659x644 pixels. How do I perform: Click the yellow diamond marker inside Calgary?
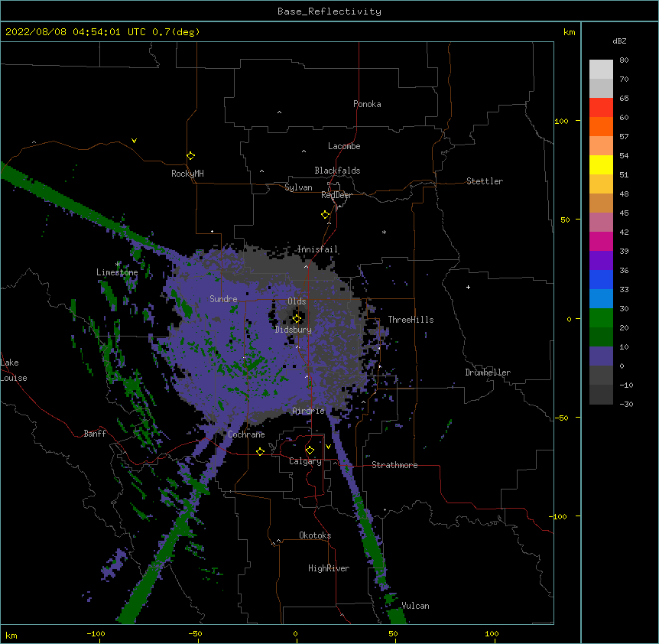click(x=310, y=450)
